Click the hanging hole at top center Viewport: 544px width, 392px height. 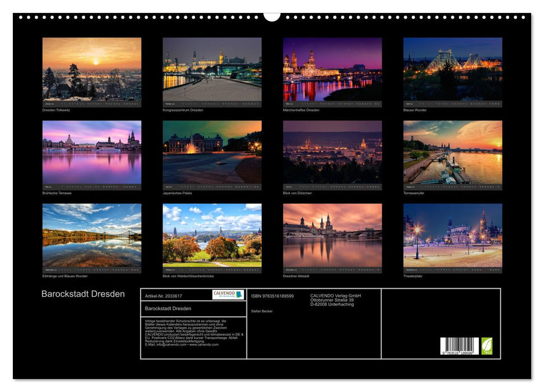coord(272,15)
